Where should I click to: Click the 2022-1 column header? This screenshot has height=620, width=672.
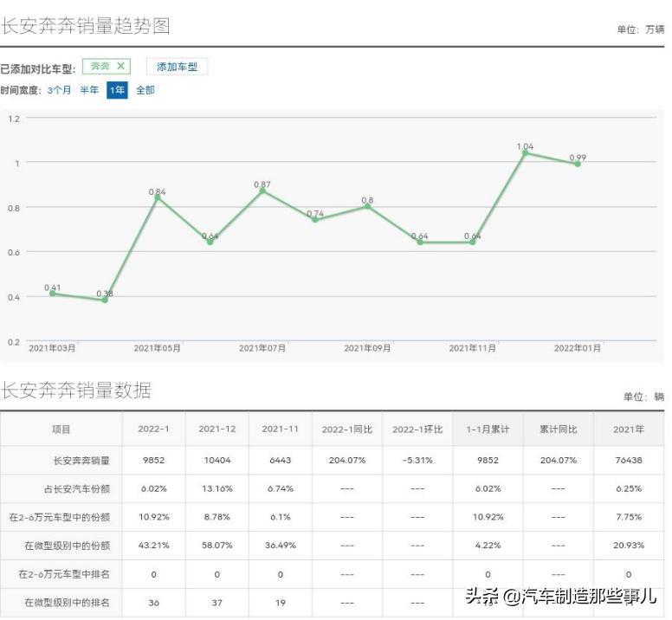pos(153,429)
